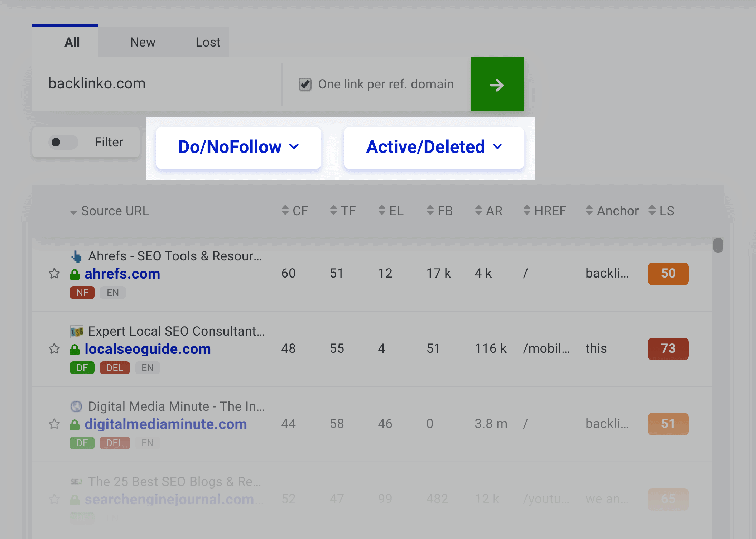Toggle the One link per ref. domain checkbox
The width and height of the screenshot is (756, 539).
(304, 84)
